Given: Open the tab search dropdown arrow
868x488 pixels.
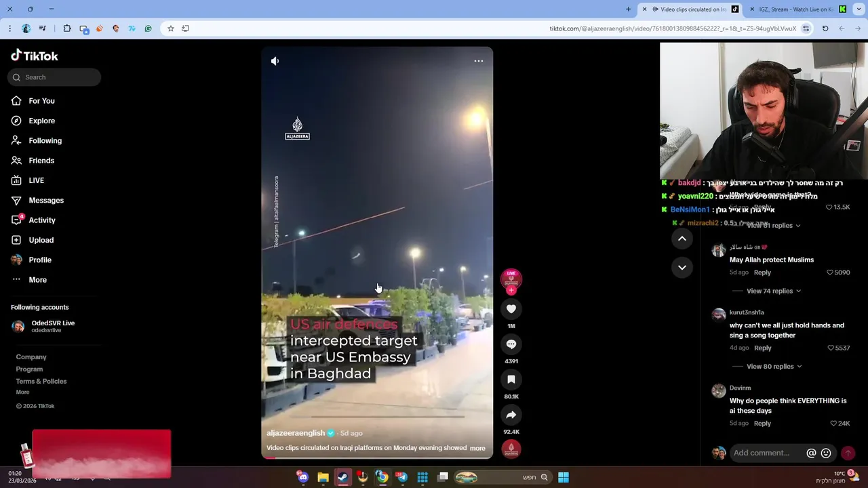Looking at the screenshot, I should point(861,9).
